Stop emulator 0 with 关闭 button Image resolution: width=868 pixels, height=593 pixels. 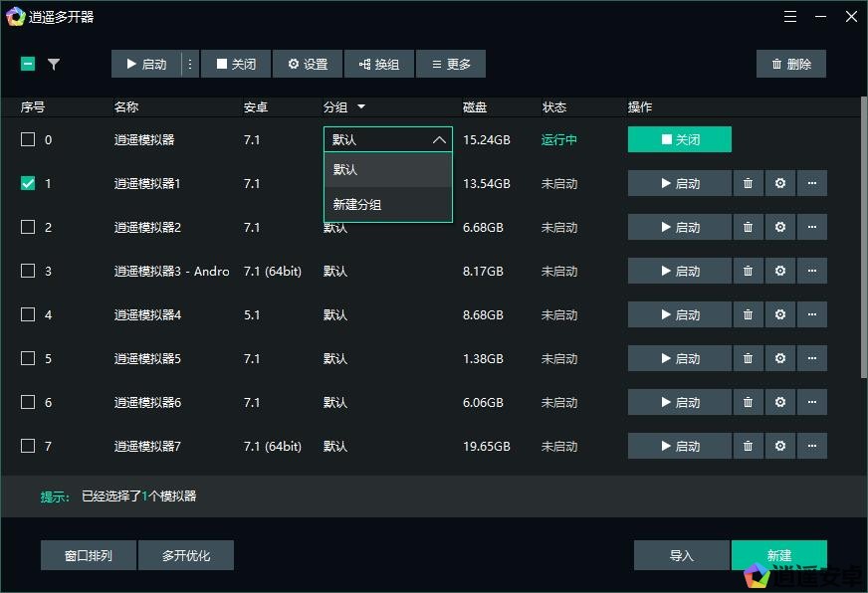tap(679, 139)
